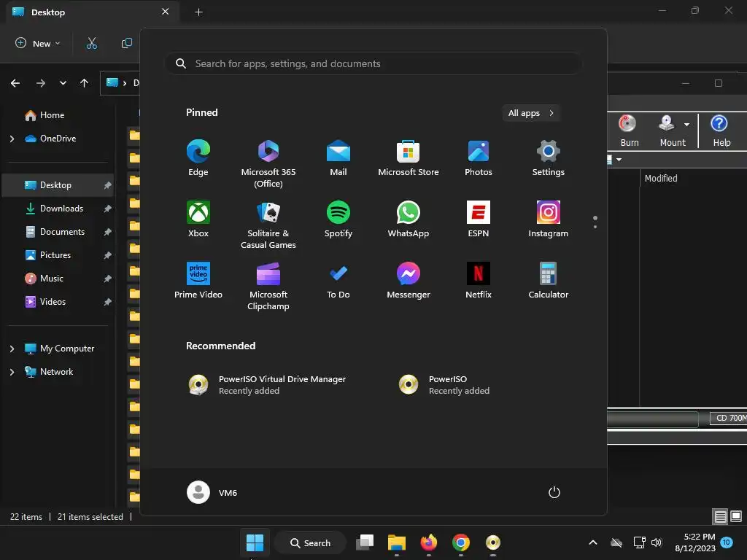Launch Messenger from Start menu
Screen dimensions: 747x560
409,281
